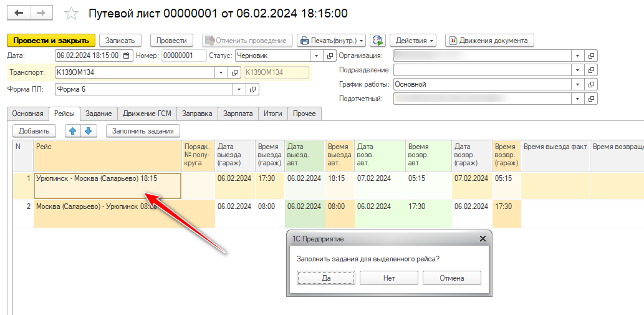Click the forward navigation arrow
The image size is (644, 315).
click(41, 13)
